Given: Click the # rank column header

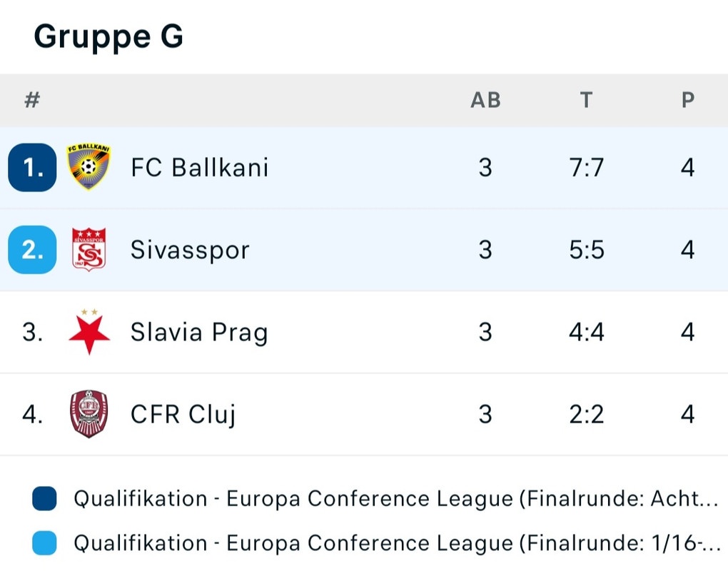Looking at the screenshot, I should (31, 100).
